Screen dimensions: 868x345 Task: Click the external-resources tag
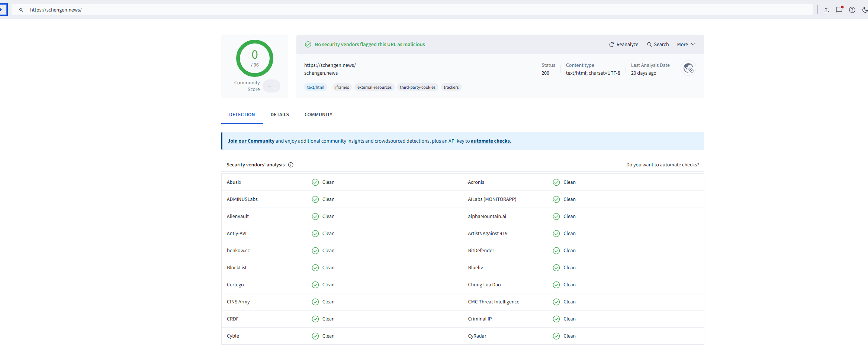374,88
